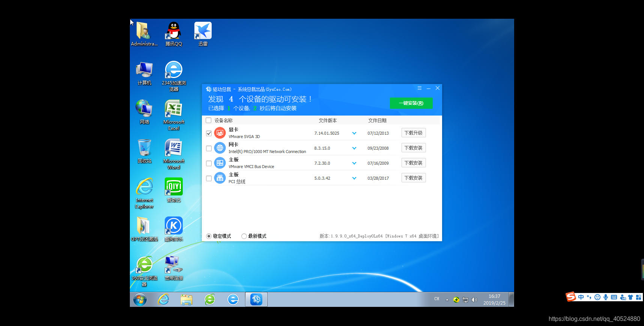Uncheck the 显卡 VMware SVGA 3D checkbox
The height and width of the screenshot is (326, 644).
209,133
